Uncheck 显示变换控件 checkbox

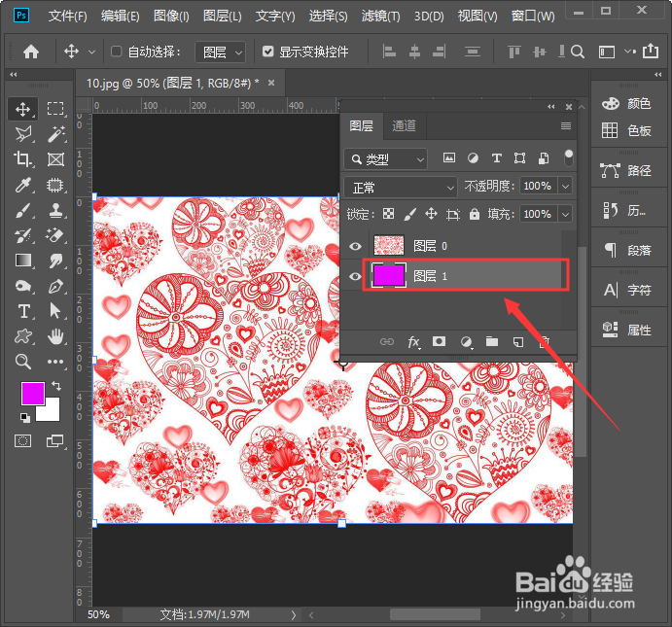(x=267, y=52)
